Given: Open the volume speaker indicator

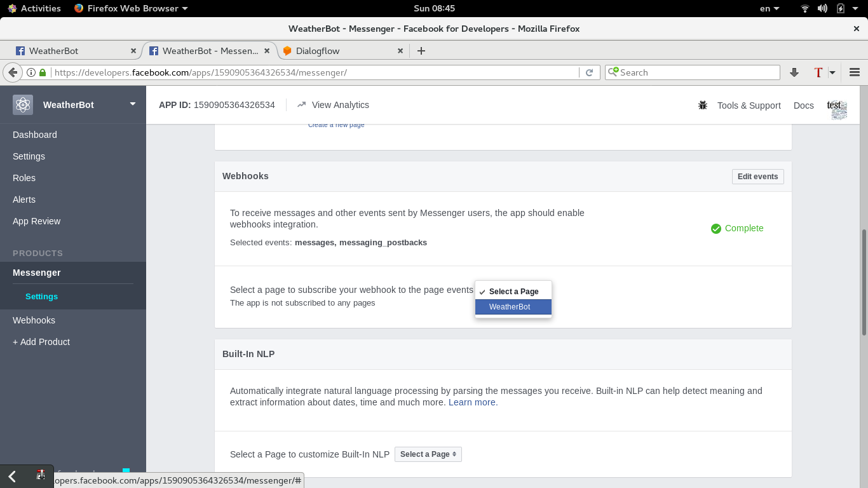Looking at the screenshot, I should coord(822,8).
